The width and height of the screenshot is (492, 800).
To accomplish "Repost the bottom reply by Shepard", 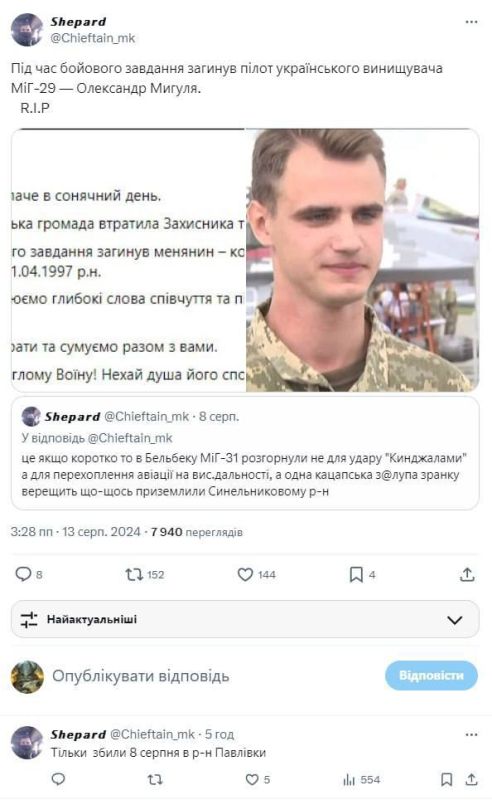I will (x=155, y=780).
